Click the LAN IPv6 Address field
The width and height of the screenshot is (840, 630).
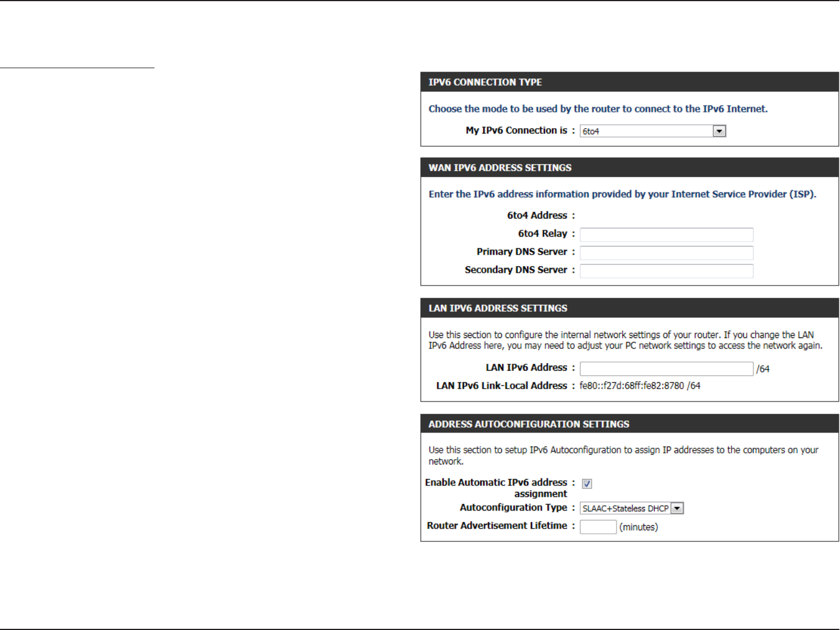click(666, 368)
